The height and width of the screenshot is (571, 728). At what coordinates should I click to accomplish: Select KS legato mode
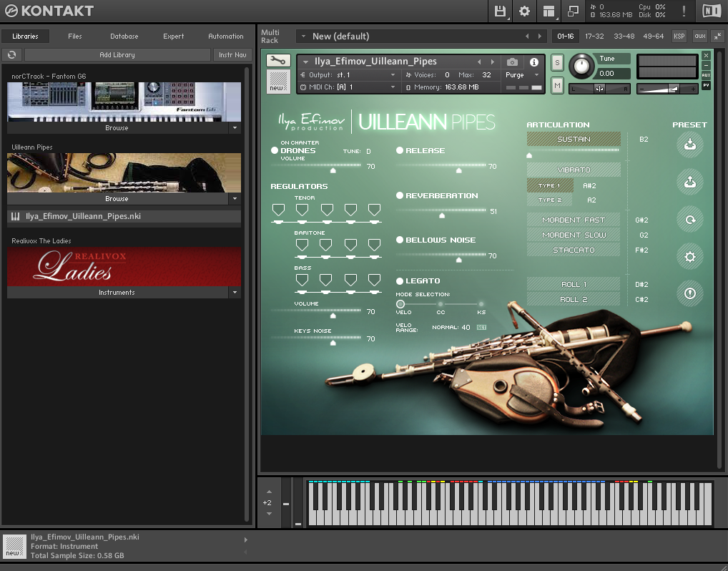click(481, 304)
